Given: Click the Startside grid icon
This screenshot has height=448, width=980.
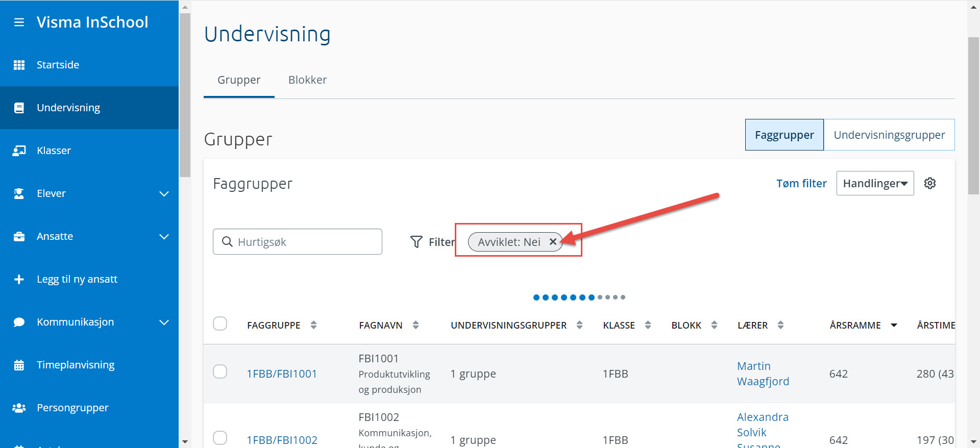Looking at the screenshot, I should point(19,65).
